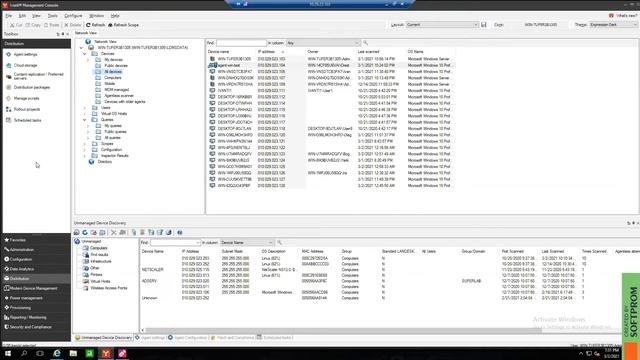Screen dimensions: 640x360
Task: Open the green app on the taskbar
Action: [x=89, y=353]
